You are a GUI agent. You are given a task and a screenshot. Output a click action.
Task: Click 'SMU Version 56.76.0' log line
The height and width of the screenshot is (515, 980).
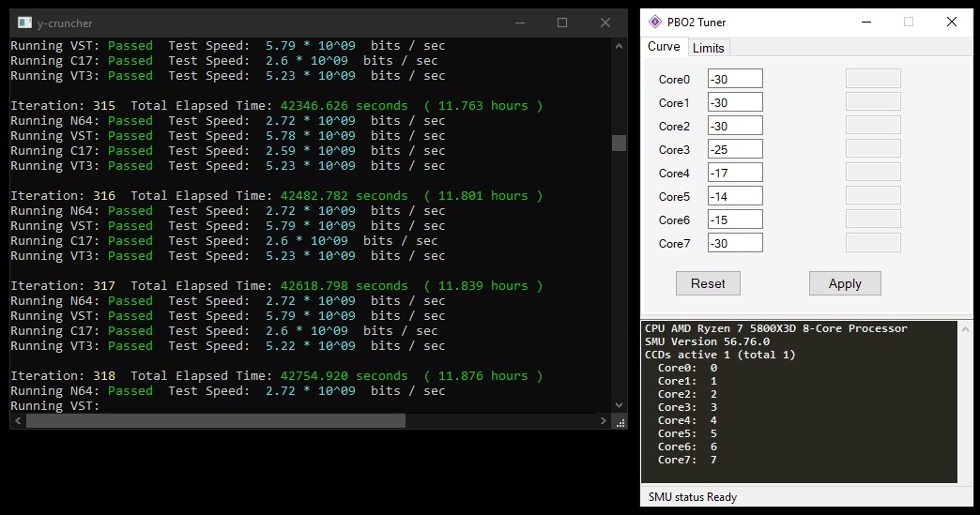(707, 341)
